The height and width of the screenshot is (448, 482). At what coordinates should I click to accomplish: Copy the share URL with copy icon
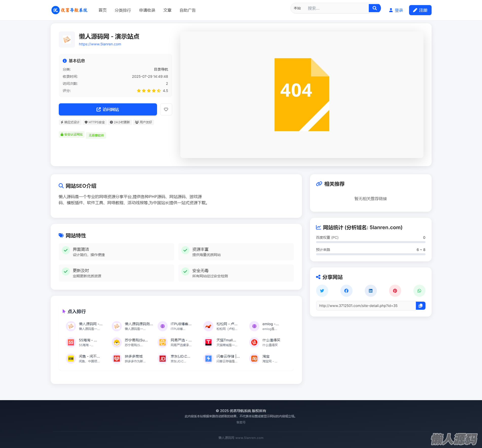click(421, 306)
